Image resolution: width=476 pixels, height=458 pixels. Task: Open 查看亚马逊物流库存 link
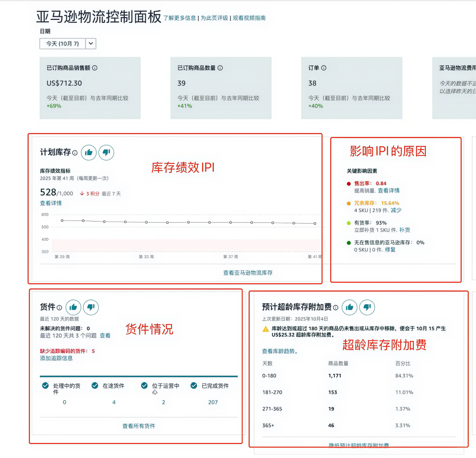(x=248, y=273)
